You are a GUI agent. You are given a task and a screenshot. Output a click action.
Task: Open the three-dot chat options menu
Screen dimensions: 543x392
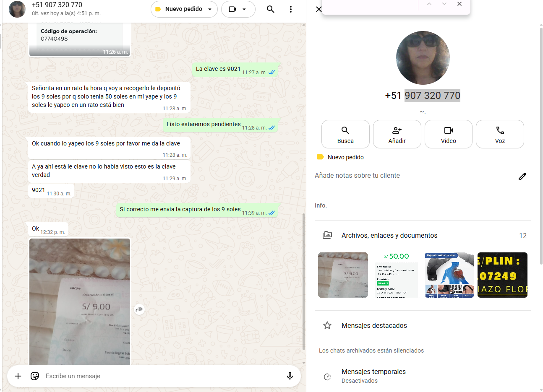291,9
